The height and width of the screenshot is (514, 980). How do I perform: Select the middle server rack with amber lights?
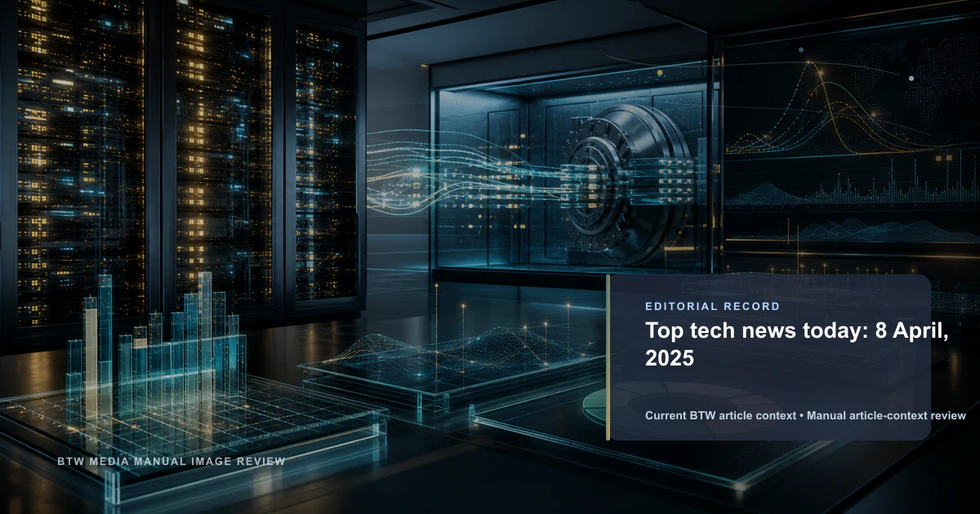(222, 155)
